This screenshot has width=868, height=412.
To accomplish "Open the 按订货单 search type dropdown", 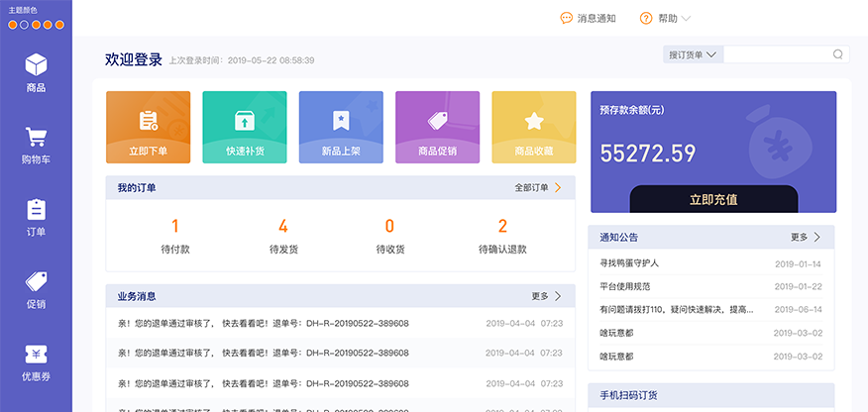I will tap(693, 54).
